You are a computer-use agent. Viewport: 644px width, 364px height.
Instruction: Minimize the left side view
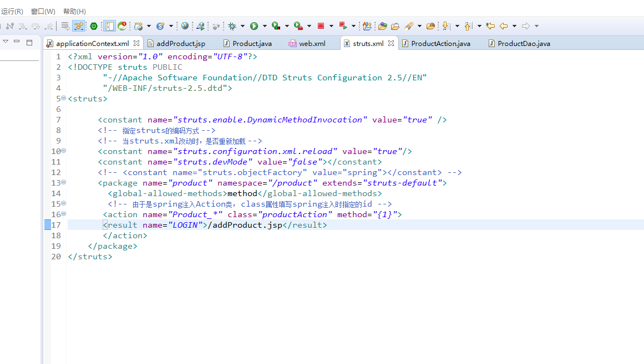(17, 42)
